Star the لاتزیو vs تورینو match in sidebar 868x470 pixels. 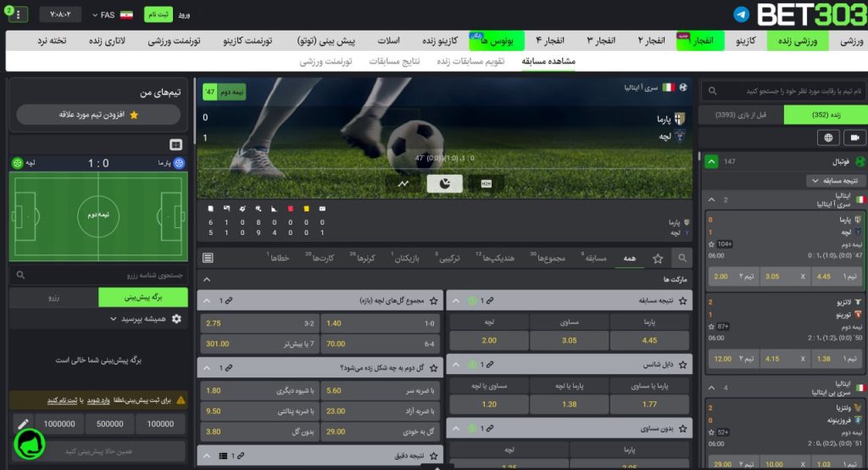(x=711, y=327)
